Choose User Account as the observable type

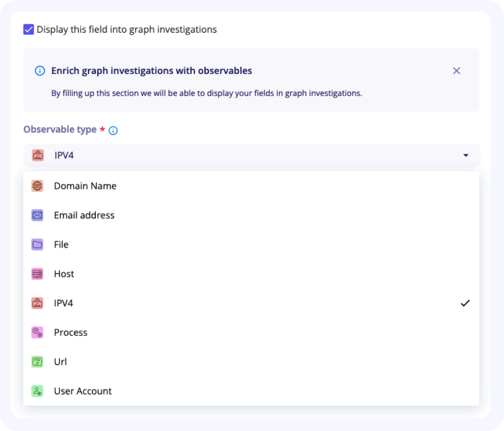[82, 391]
